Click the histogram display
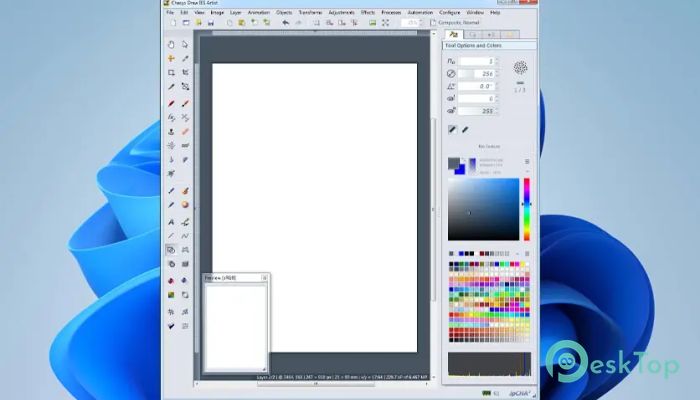700x400 pixels. (489, 364)
